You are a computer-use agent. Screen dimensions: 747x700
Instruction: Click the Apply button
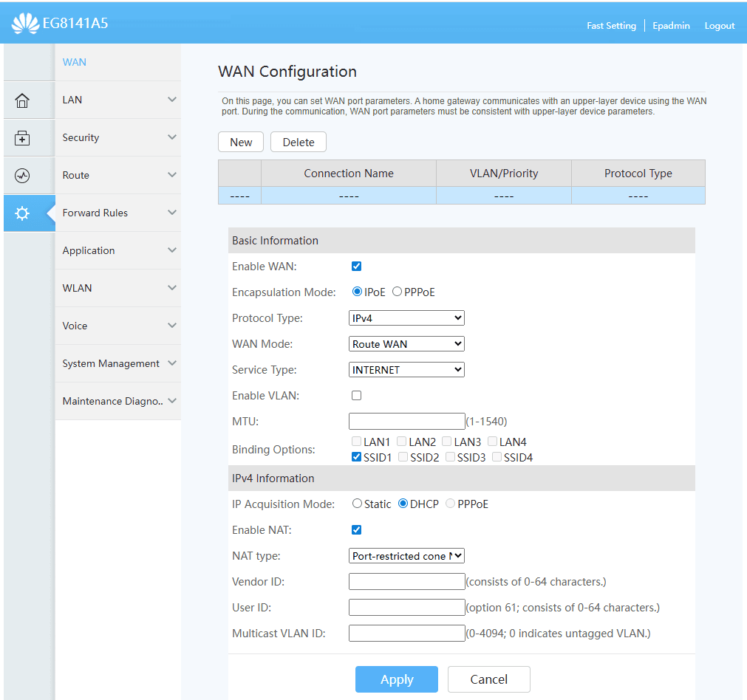pos(397,679)
